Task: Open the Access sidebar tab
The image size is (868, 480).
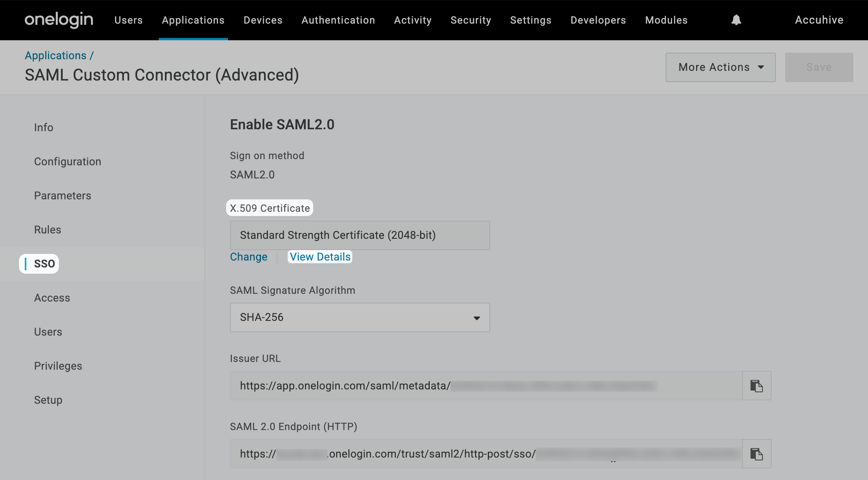Action: click(52, 298)
